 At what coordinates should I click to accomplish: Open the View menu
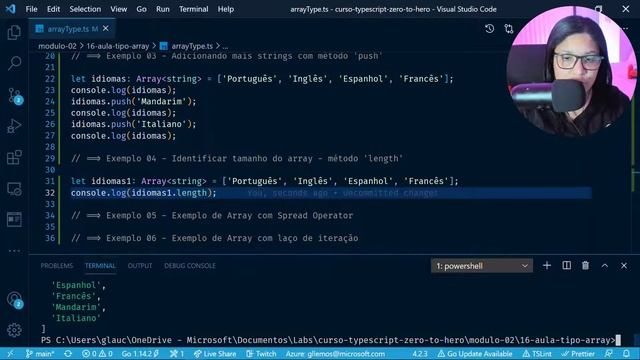pos(118,9)
